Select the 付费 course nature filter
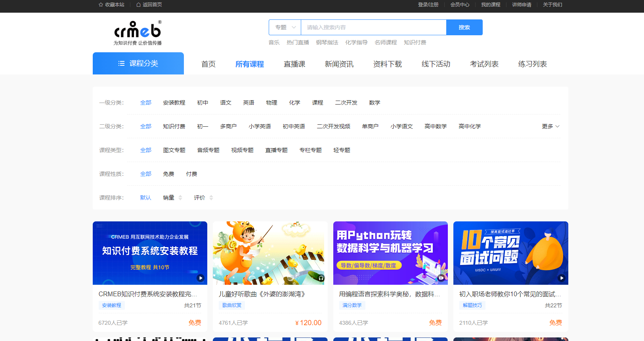Viewport: 644px width, 341px height. pos(191,174)
